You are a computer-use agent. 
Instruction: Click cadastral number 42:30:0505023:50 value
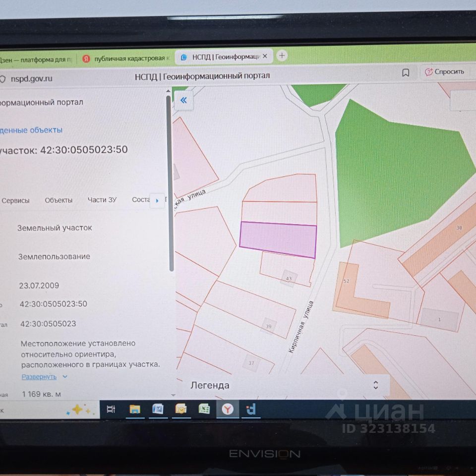[x=54, y=304]
